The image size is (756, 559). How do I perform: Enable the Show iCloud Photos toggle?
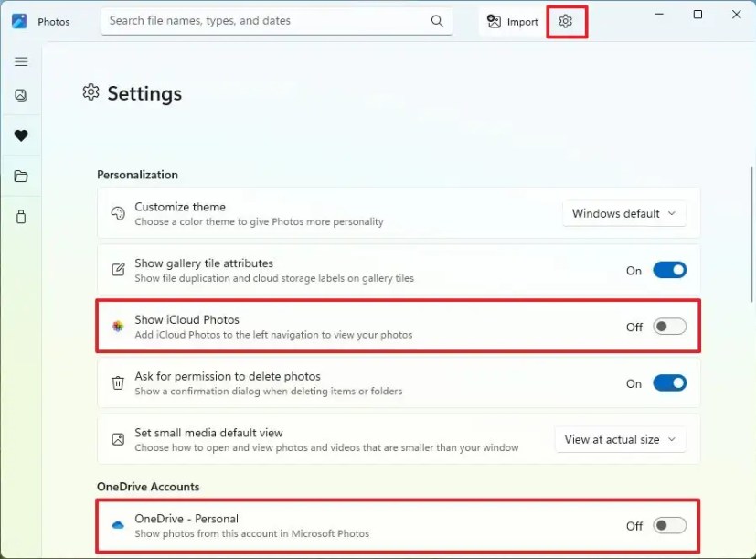click(x=669, y=327)
